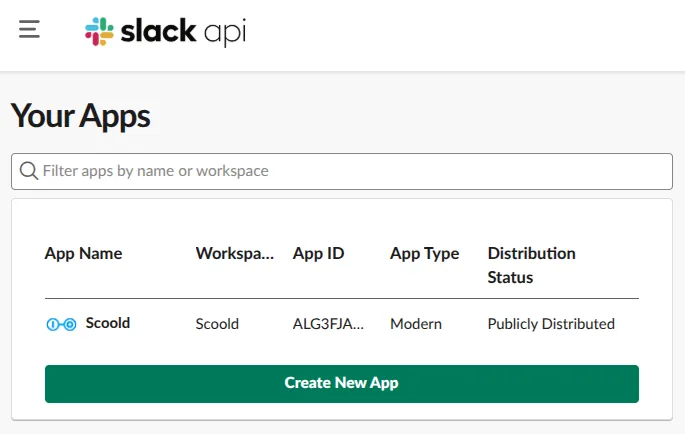Click the Create New App button
Image resolution: width=685 pixels, height=434 pixels.
(342, 384)
